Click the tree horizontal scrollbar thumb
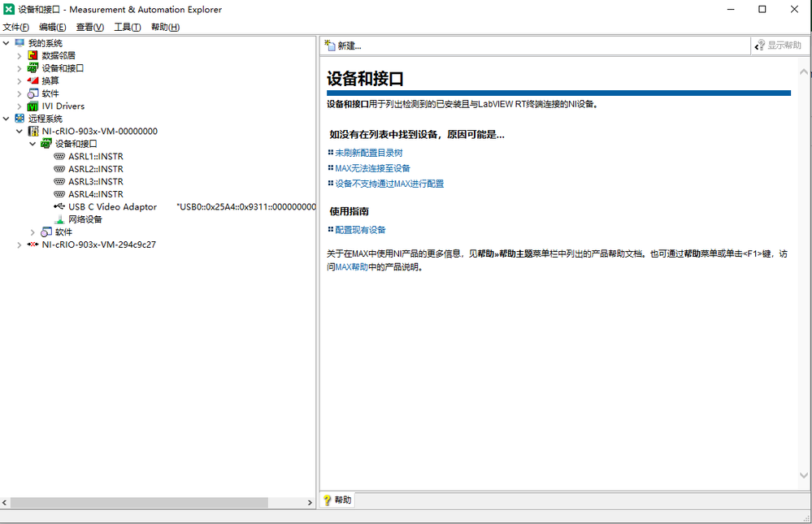Screen dimensions: 812x524 139,503
